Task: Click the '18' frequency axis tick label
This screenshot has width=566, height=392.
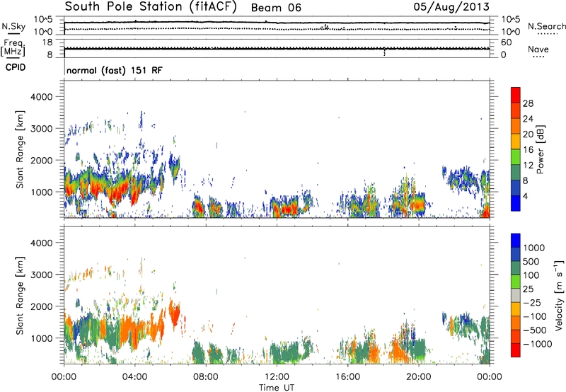Action: coord(47,42)
